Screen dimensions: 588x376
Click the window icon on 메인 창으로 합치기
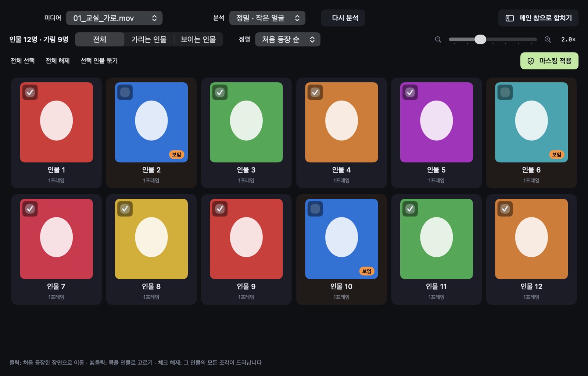point(509,18)
